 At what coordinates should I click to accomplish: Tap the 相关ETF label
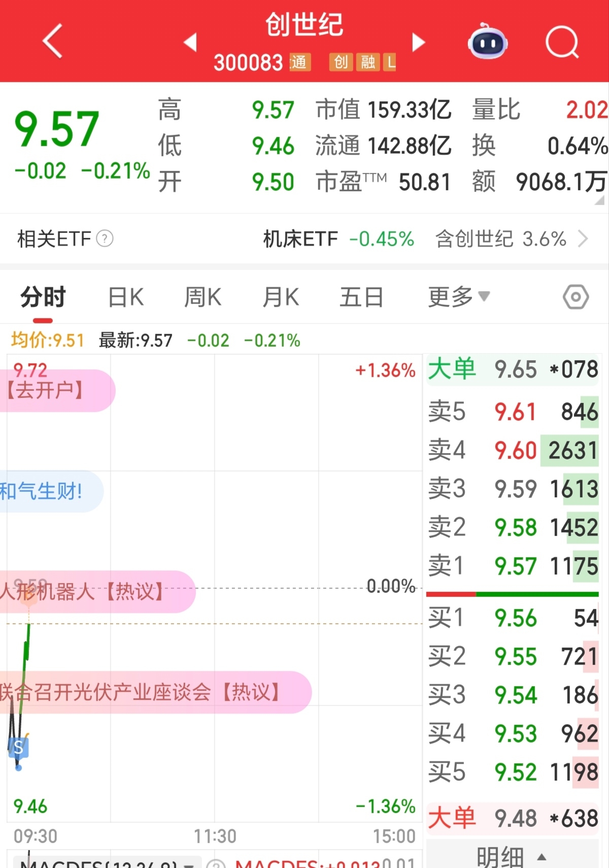click(54, 239)
